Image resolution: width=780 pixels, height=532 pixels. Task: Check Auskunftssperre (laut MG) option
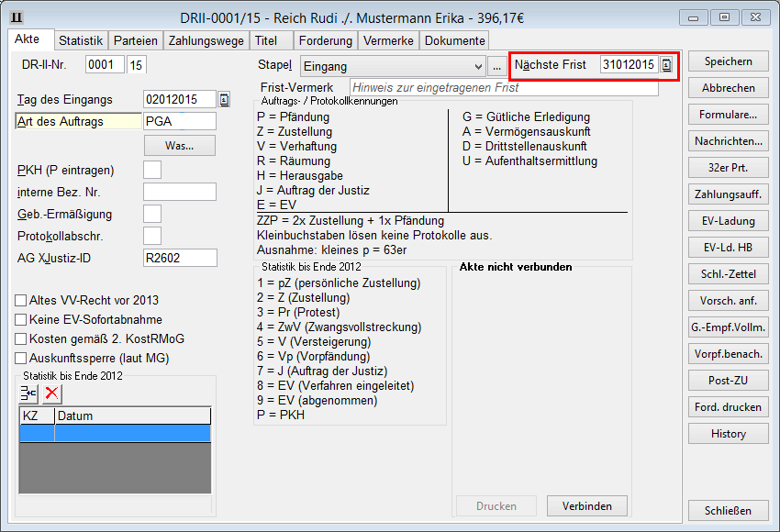coord(21,359)
